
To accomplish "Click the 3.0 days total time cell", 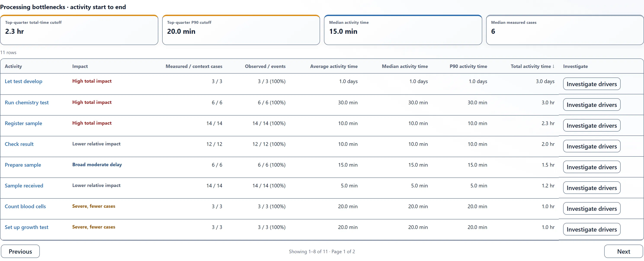I will [545, 81].
